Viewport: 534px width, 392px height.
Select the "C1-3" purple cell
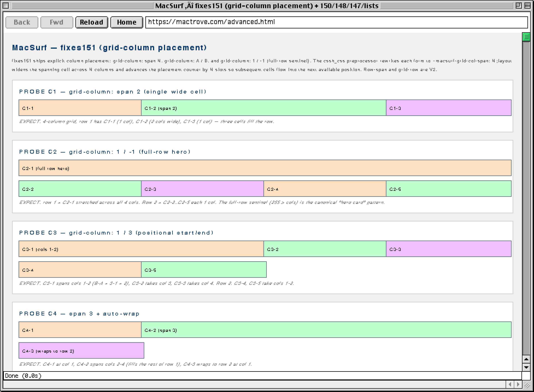(x=449, y=108)
